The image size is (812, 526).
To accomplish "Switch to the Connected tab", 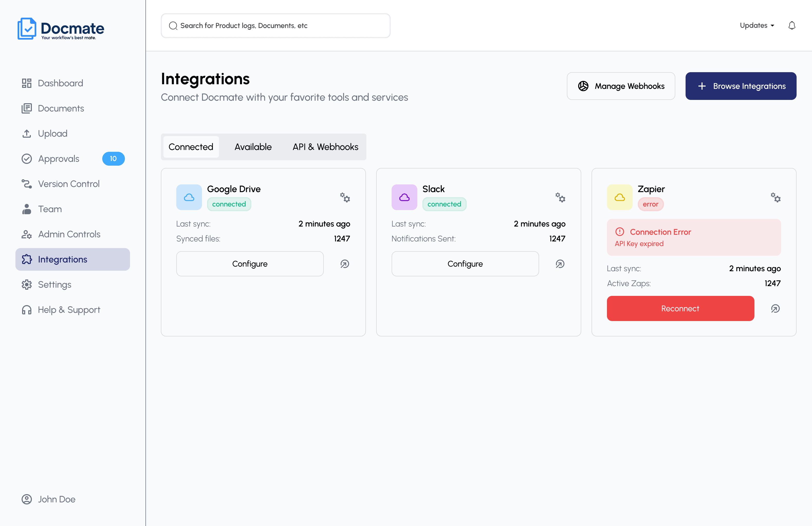I will pos(191,147).
